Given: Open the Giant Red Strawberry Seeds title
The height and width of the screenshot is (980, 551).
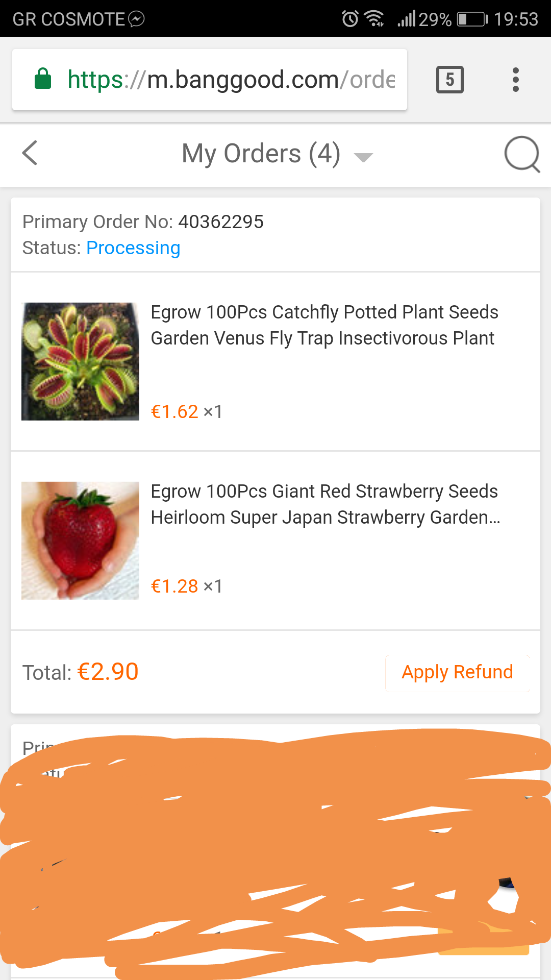Looking at the screenshot, I should [x=325, y=504].
